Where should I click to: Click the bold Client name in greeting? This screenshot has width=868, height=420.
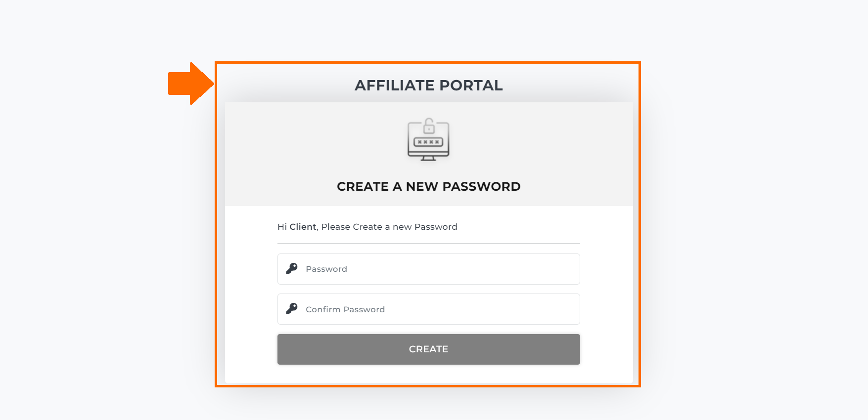303,227
